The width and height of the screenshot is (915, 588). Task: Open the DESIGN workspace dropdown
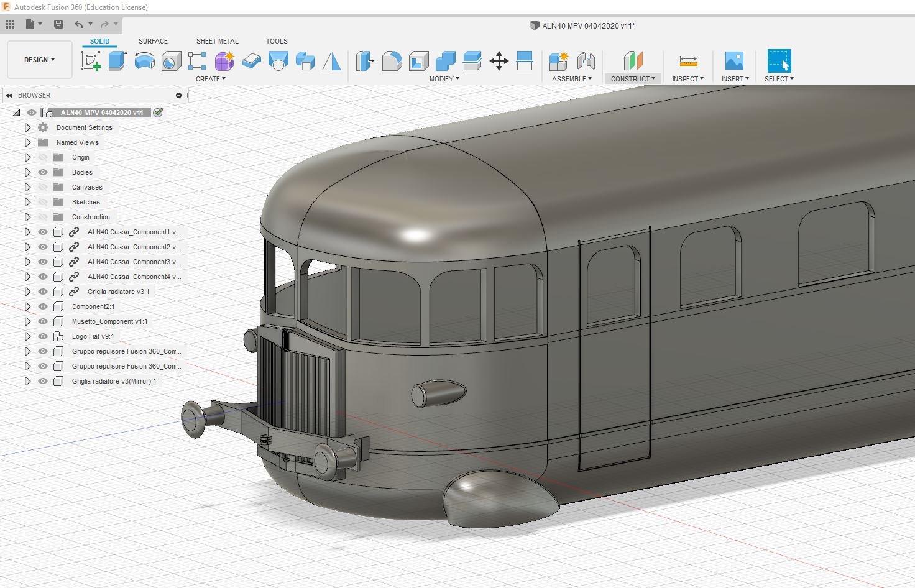pos(40,60)
